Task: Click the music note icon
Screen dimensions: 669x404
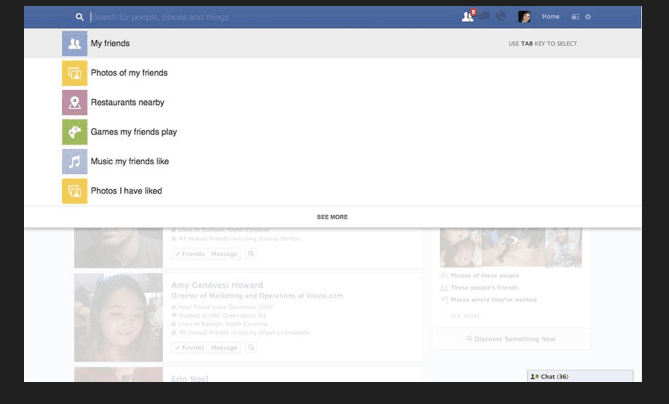Action: click(x=75, y=161)
